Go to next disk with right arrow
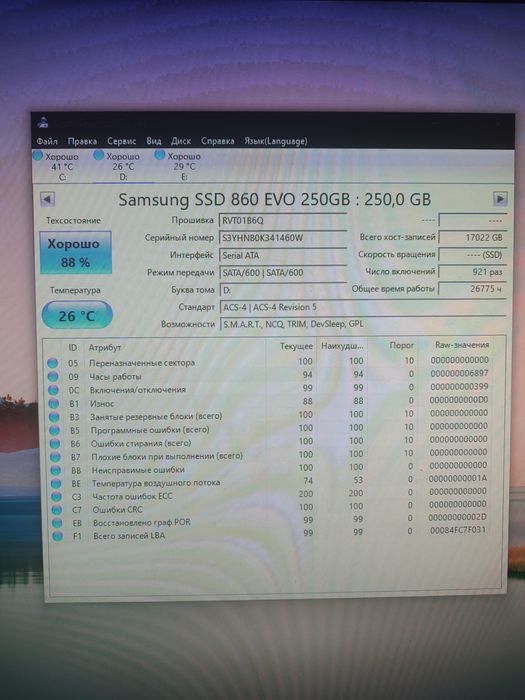 click(x=500, y=199)
